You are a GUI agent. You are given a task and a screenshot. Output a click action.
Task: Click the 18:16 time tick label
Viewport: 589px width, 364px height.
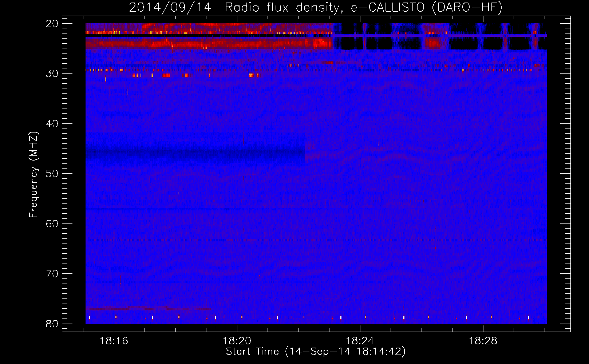(x=114, y=341)
